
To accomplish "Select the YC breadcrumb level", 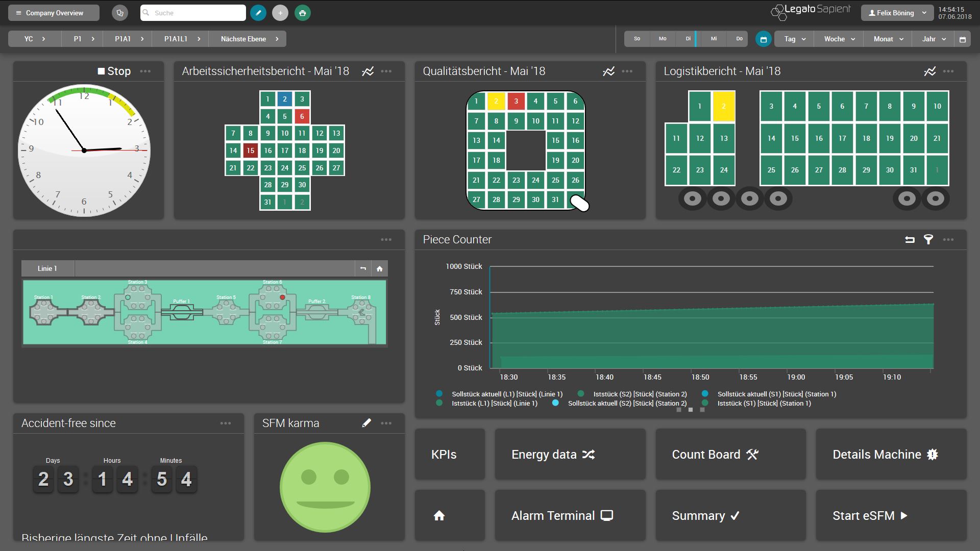I will point(35,39).
